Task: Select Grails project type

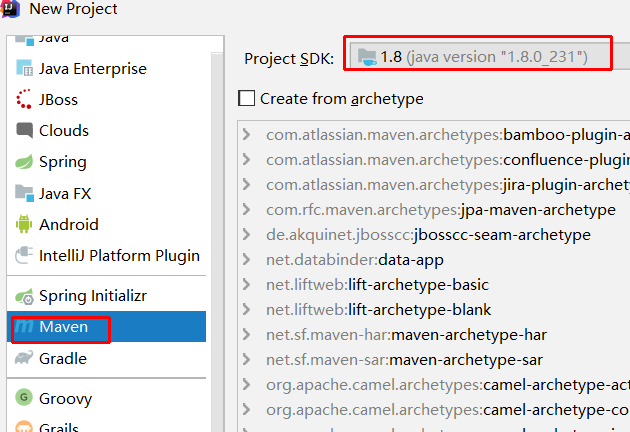Action: pos(106,424)
